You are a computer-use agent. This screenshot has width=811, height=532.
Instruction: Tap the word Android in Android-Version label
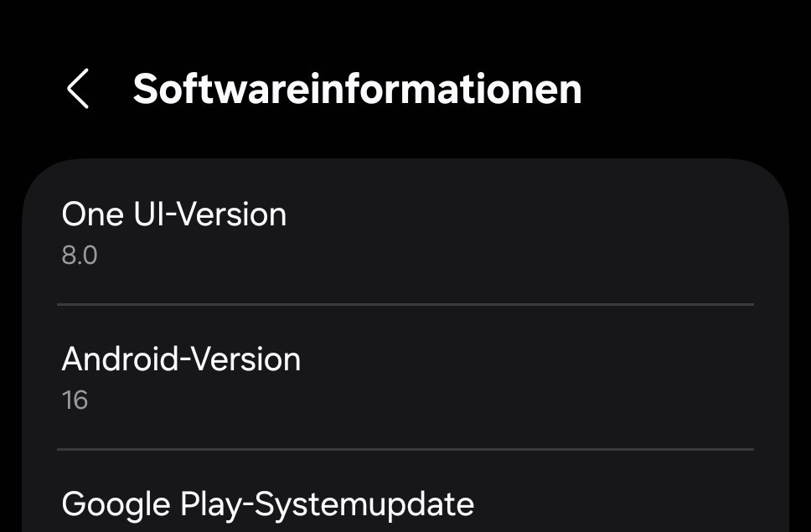point(120,359)
